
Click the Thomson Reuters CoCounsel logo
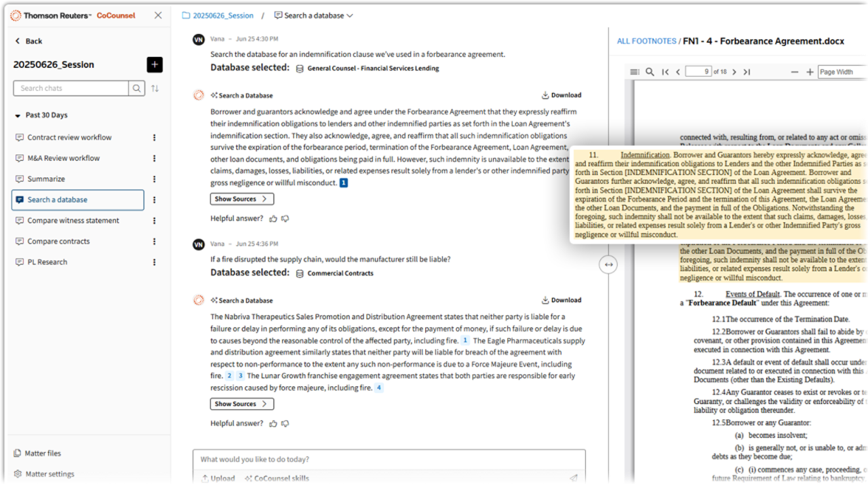[x=73, y=15]
